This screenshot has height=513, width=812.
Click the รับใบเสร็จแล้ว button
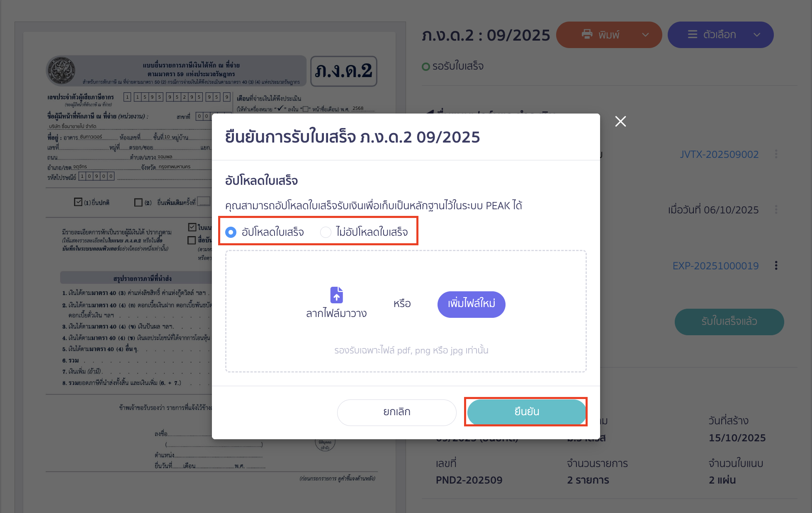729,322
